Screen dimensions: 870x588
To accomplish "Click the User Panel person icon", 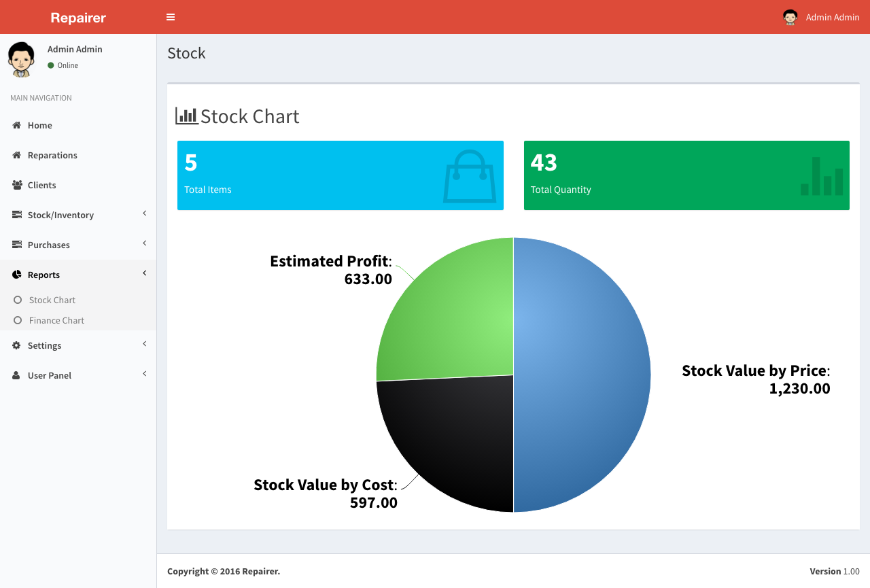I will point(17,375).
